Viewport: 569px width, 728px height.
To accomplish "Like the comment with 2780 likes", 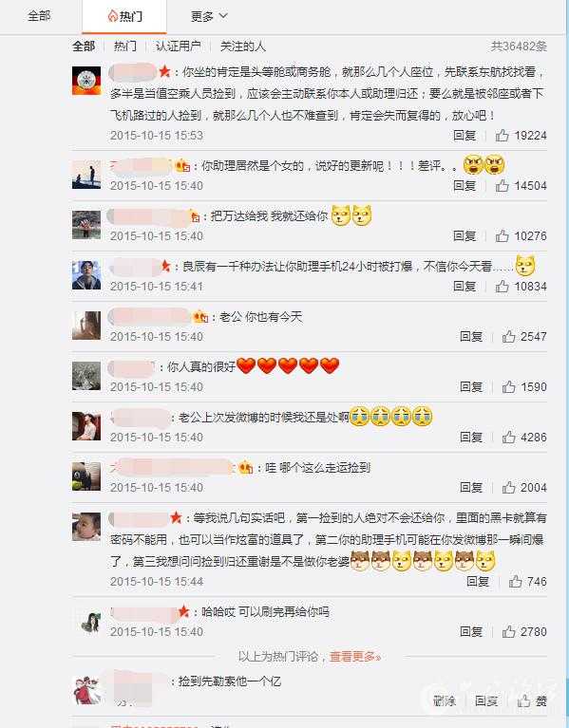I will (x=508, y=632).
